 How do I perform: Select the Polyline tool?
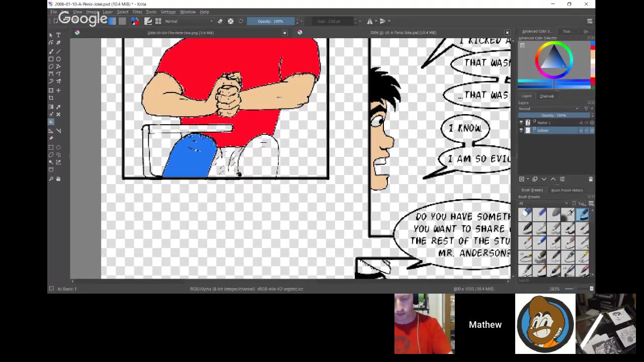pyautogui.click(x=58, y=66)
